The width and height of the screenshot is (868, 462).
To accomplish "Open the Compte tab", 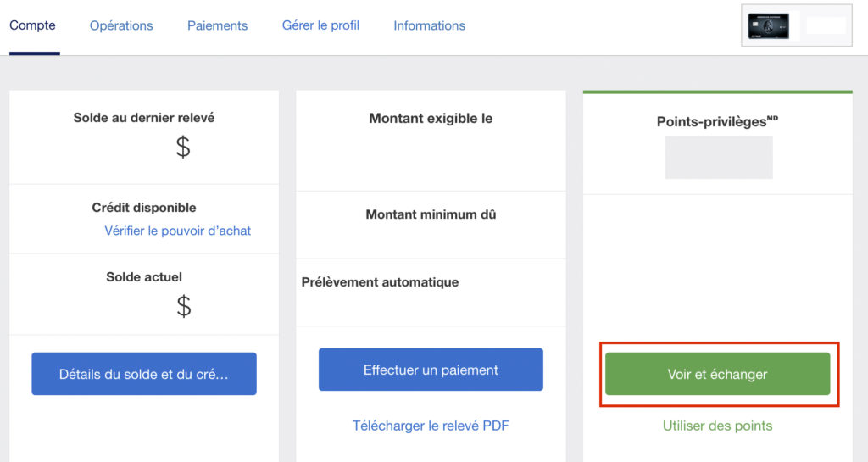I will (32, 25).
